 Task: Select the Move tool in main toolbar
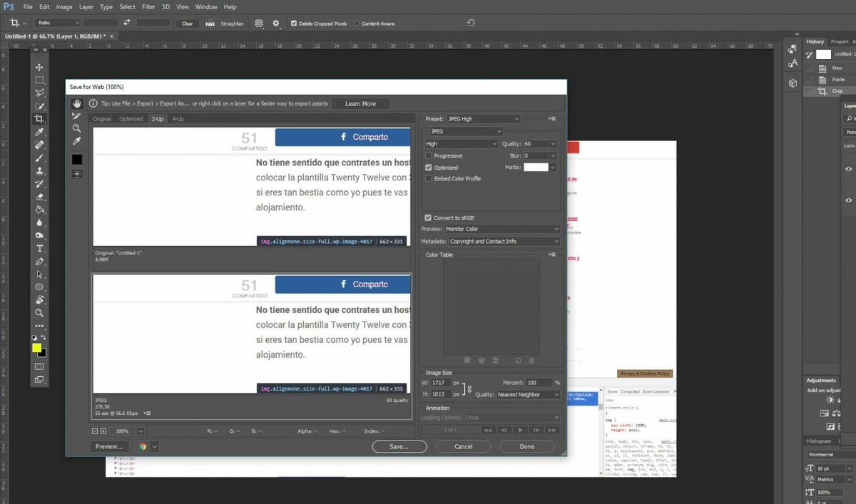(40, 68)
